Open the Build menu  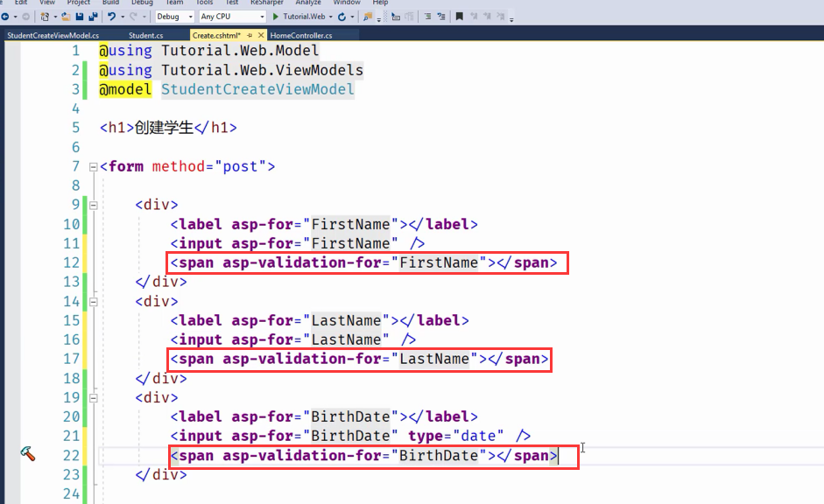[x=110, y=3]
